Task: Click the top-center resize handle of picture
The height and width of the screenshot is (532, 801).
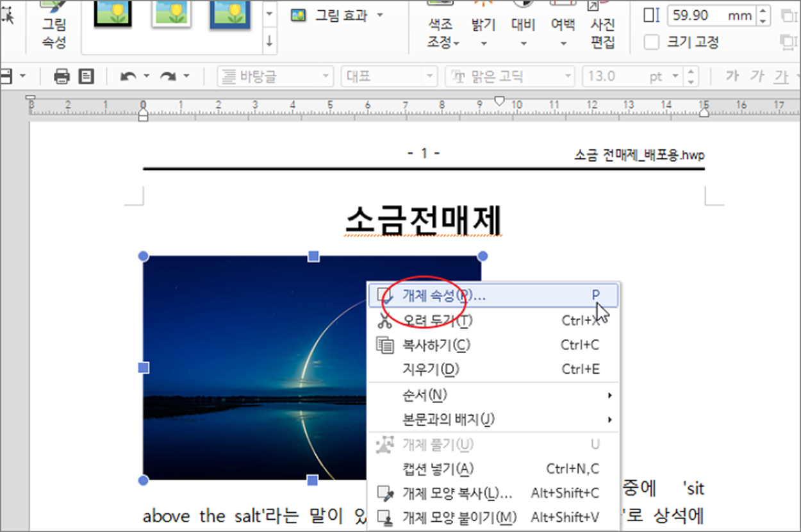Action: coord(313,256)
